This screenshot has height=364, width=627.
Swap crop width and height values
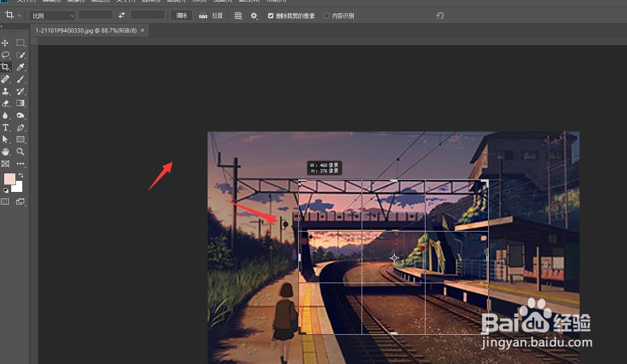[x=121, y=15]
